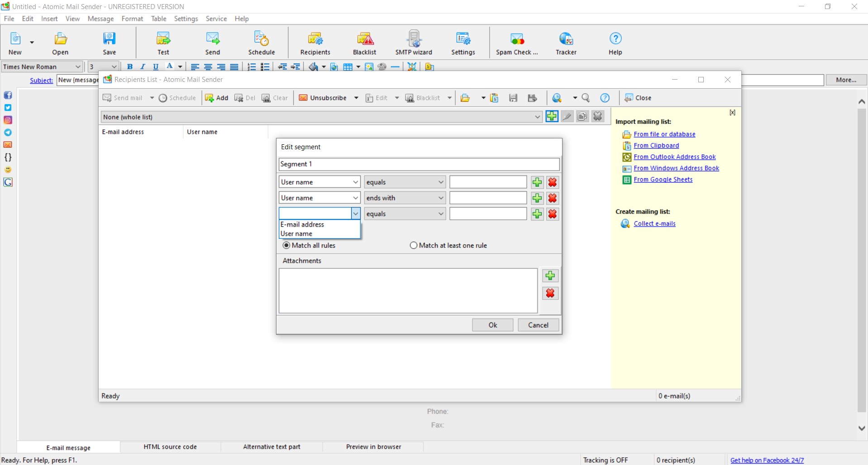868x465 pixels.
Task: Open the Recipients icon in main toolbar
Action: 315,43
